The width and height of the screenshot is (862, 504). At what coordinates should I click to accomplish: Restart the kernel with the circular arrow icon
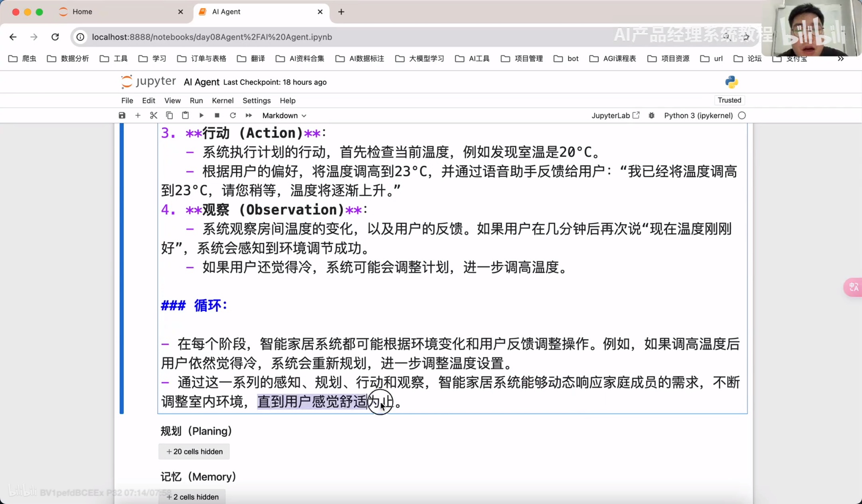click(233, 116)
